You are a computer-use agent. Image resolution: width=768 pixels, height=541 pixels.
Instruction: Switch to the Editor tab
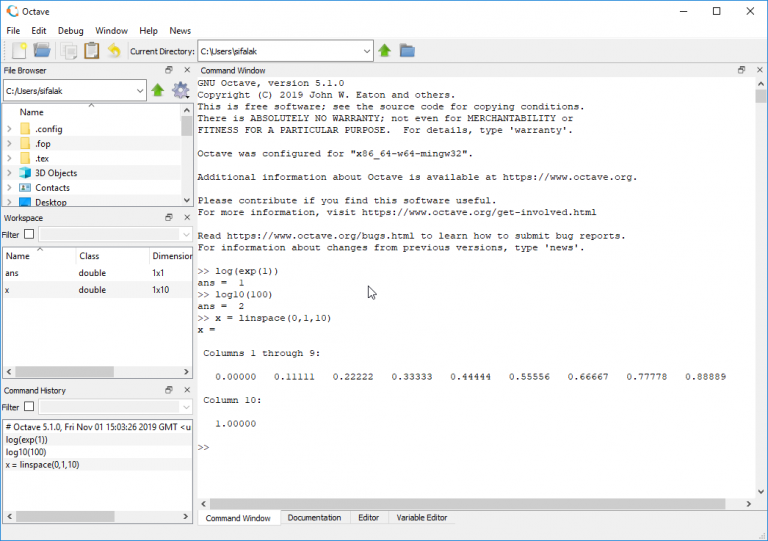pos(368,517)
